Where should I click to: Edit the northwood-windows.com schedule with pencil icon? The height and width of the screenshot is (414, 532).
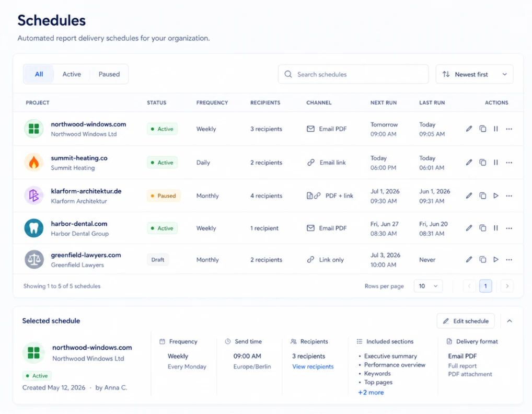click(469, 129)
